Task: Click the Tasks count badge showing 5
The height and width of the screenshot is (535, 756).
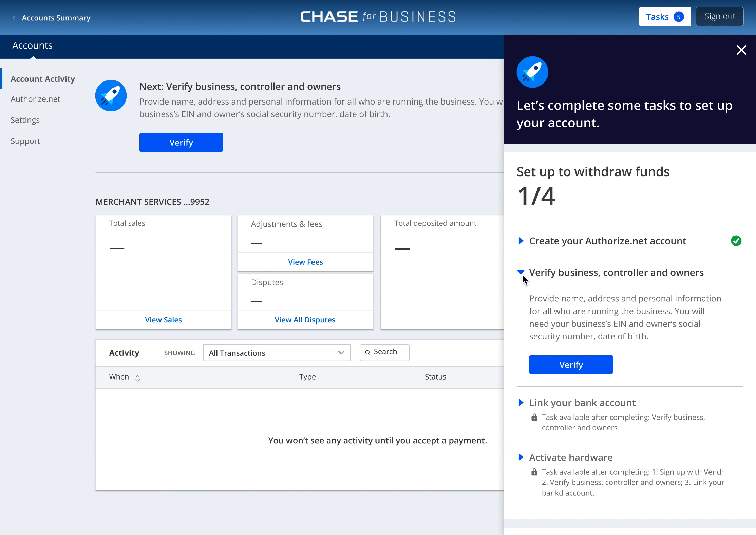Action: 679,17
